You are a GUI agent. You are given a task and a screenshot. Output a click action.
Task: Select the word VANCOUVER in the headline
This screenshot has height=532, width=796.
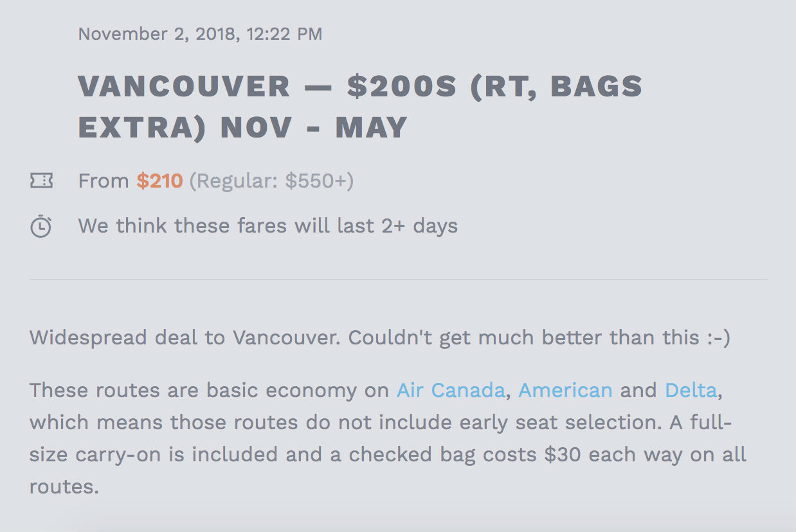coord(184,87)
